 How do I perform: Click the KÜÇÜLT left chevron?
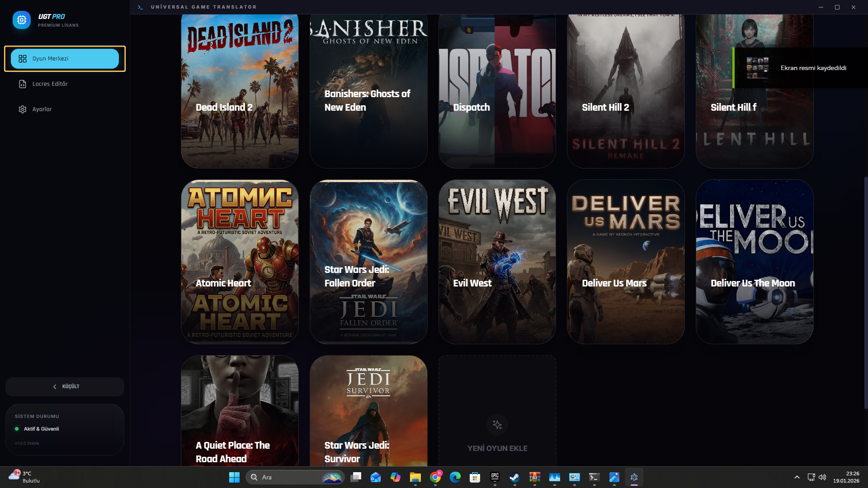click(55, 387)
